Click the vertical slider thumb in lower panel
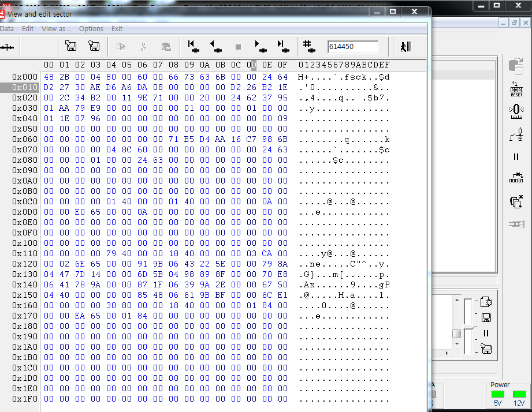This screenshot has width=532, height=412. click(x=469, y=328)
